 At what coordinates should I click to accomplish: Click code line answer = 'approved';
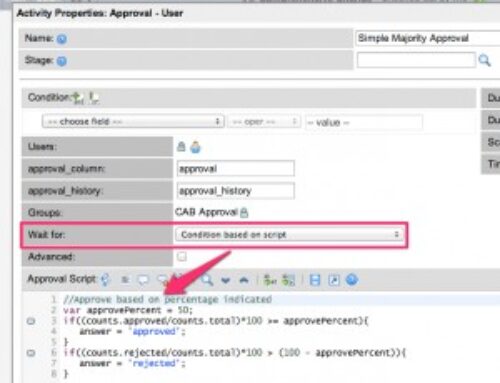[x=132, y=332]
